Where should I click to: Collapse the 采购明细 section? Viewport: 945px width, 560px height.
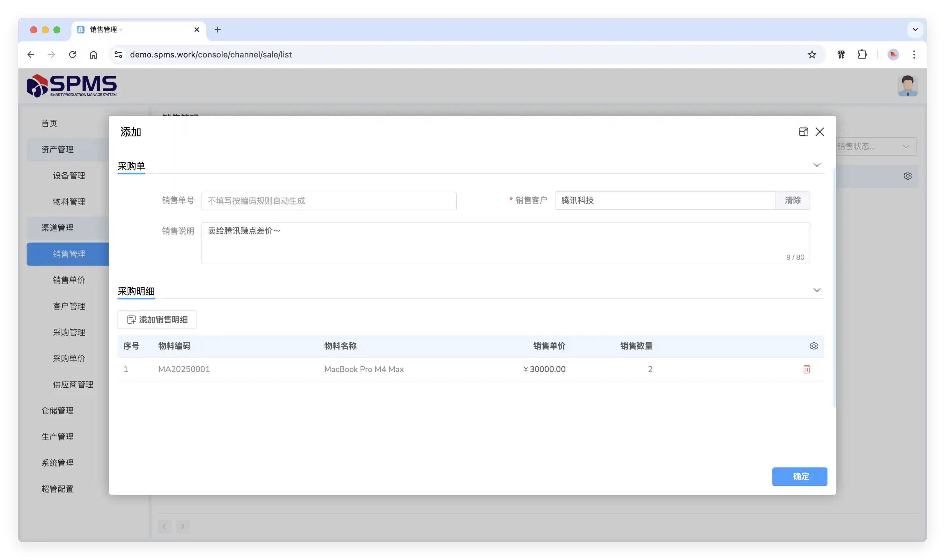(x=817, y=290)
